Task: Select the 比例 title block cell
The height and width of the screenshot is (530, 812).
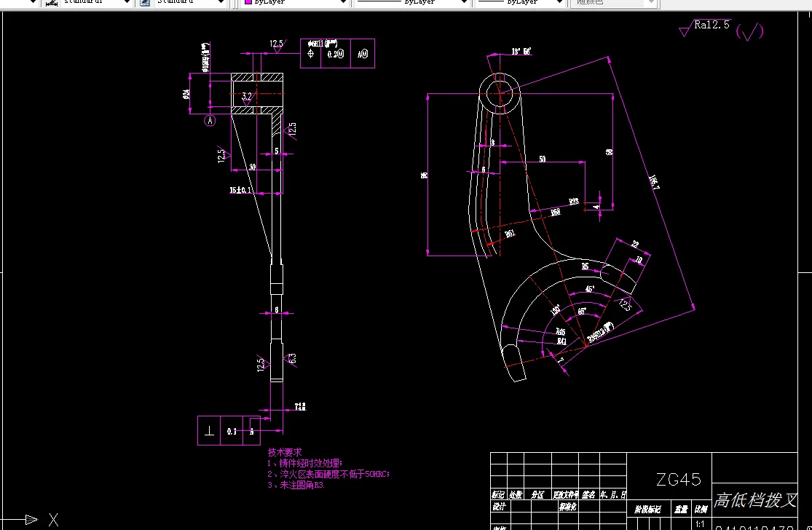Action: point(701,510)
